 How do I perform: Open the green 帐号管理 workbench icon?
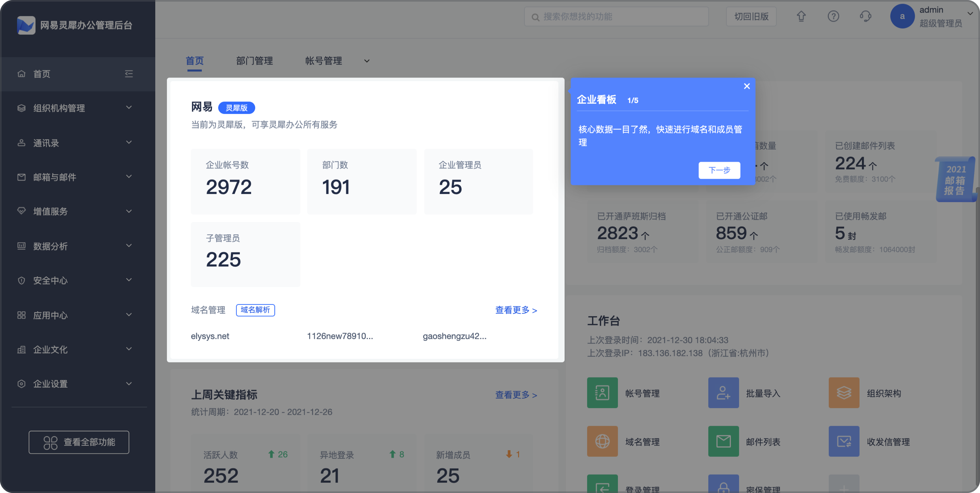602,393
